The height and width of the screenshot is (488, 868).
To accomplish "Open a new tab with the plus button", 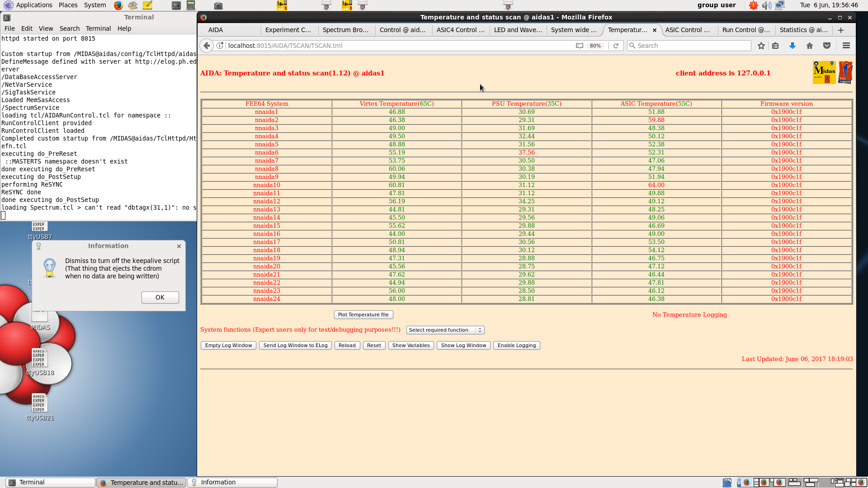I will [x=841, y=30].
